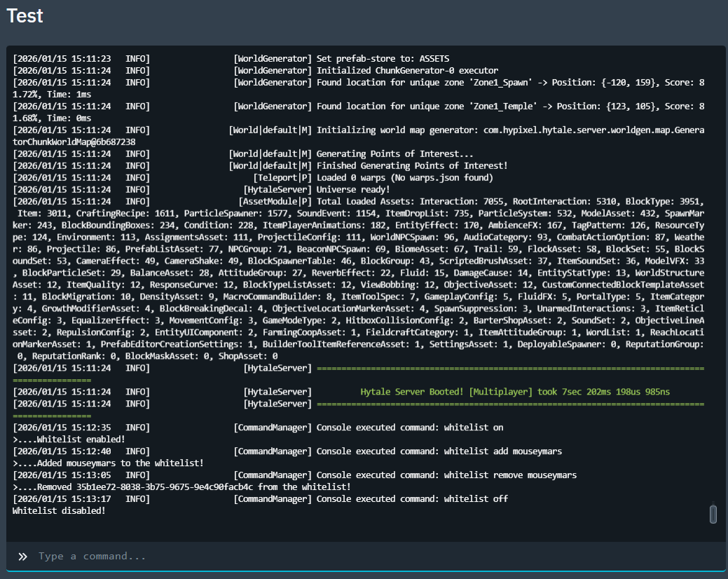The image size is (728, 579).
Task: Click "Set prefab-store to: ASSETS" log line
Action: [383, 58]
